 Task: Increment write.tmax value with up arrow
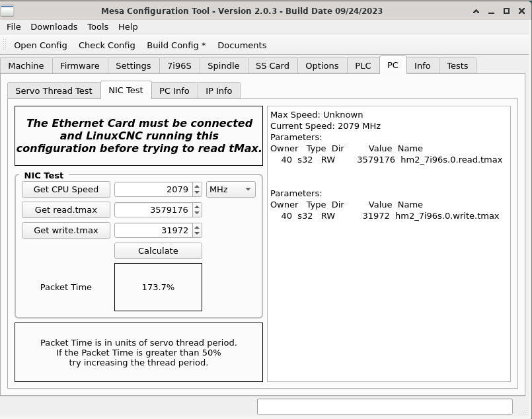[x=197, y=227]
